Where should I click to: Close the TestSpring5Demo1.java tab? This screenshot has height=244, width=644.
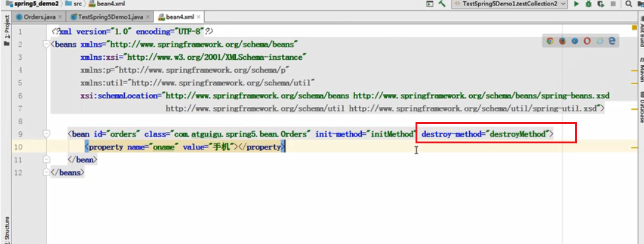pos(147,17)
